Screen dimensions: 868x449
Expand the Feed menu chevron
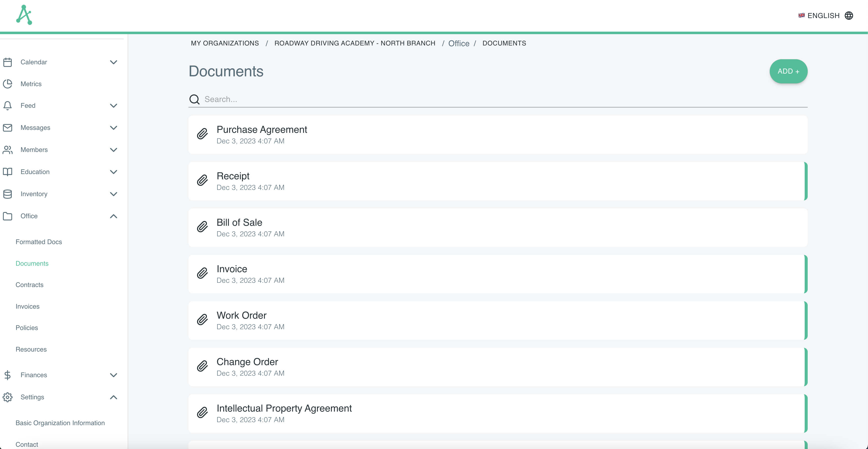114,106
